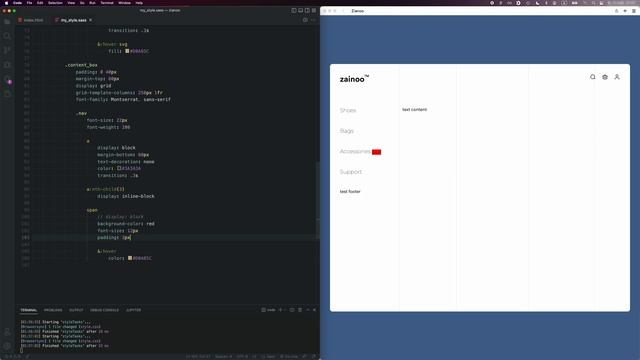
Task: Expand new terminal launch profile dropdown
Action: coord(285,310)
